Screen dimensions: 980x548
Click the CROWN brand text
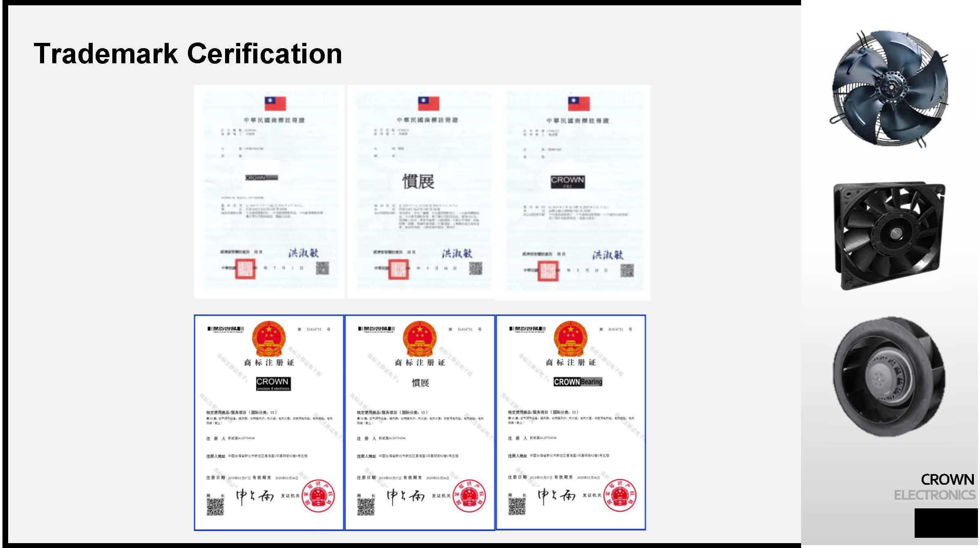click(947, 479)
